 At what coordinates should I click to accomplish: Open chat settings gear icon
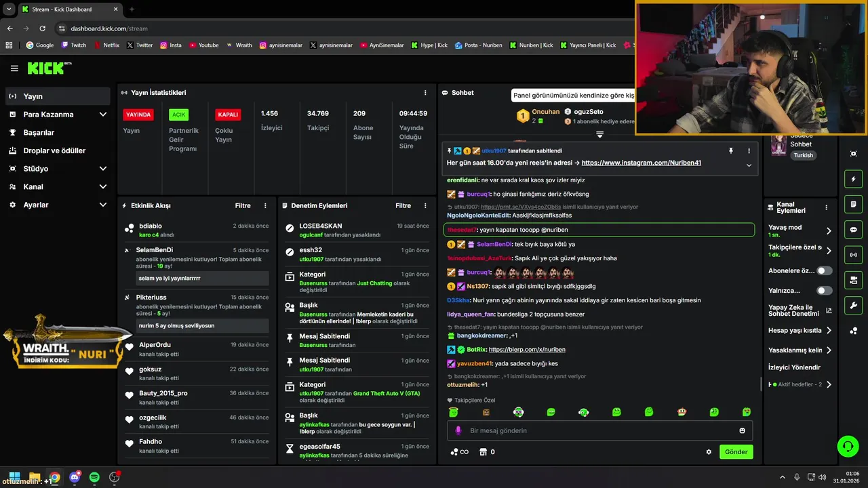pyautogui.click(x=709, y=452)
